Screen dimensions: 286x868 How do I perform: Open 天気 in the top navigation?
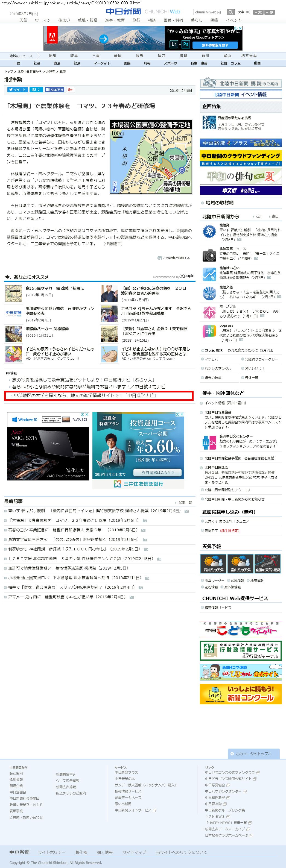coord(23,20)
